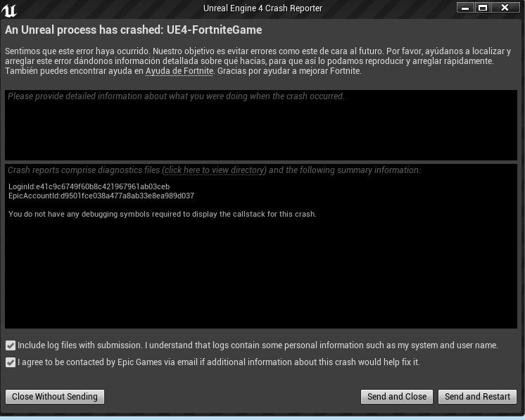The width and height of the screenshot is (525, 420).
Task: Choose Send and Close
Action: (x=397, y=397)
